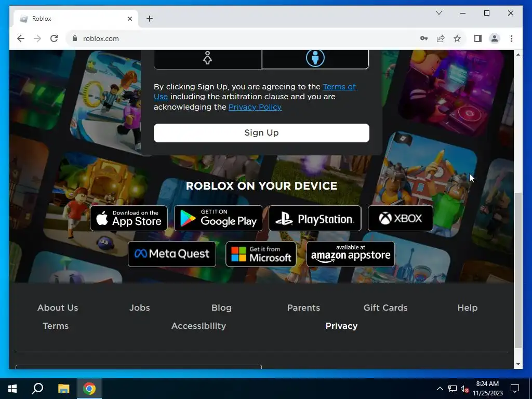
Task: Close the Roblox tab
Action: click(129, 19)
